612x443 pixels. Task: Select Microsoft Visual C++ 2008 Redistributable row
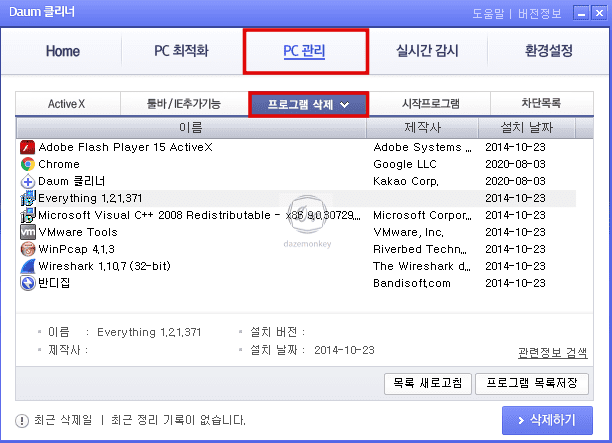(296, 215)
